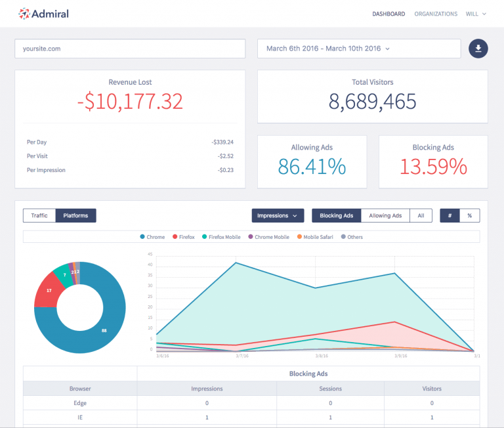The width and height of the screenshot is (504, 428).
Task: Toggle the Firefox legend marker
Action: 175,237
